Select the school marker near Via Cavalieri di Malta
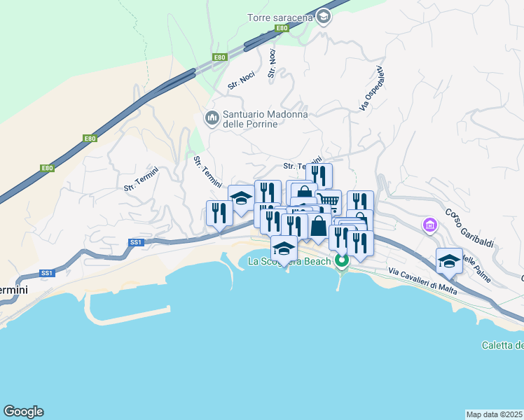 pyautogui.click(x=449, y=261)
